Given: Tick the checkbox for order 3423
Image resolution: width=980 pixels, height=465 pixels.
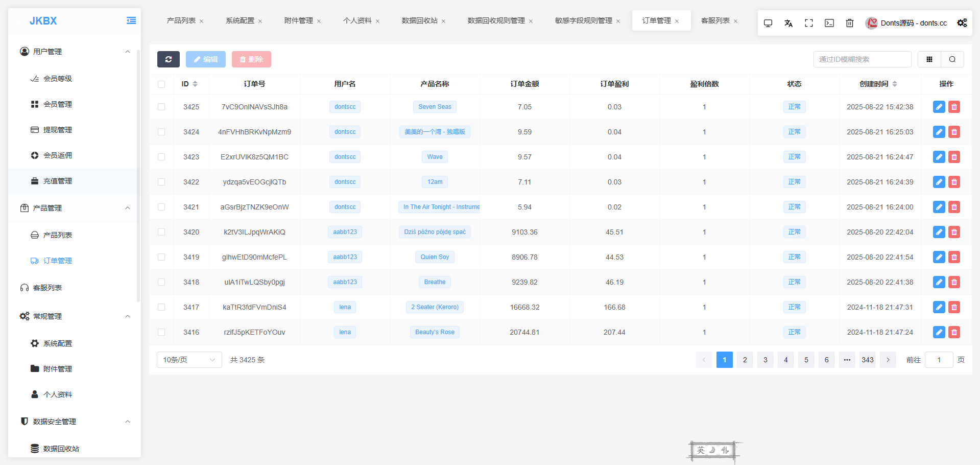Looking at the screenshot, I should 161,157.
